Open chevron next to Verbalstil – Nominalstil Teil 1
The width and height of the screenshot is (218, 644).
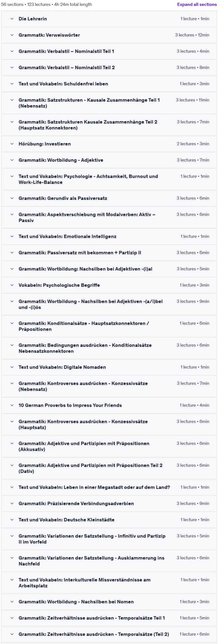[12, 51]
